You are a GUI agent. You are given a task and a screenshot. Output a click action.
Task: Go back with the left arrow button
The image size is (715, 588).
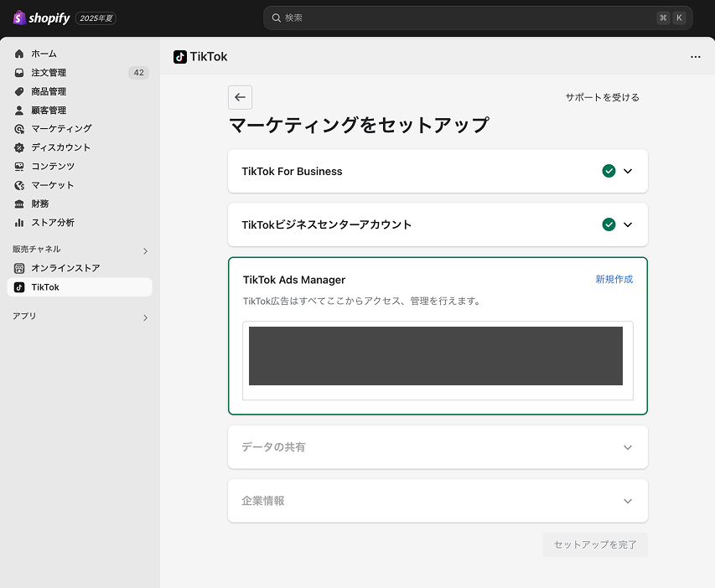pyautogui.click(x=240, y=97)
